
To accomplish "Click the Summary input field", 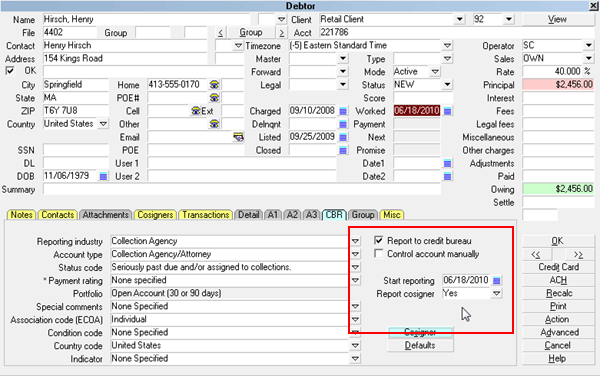I will [242, 189].
